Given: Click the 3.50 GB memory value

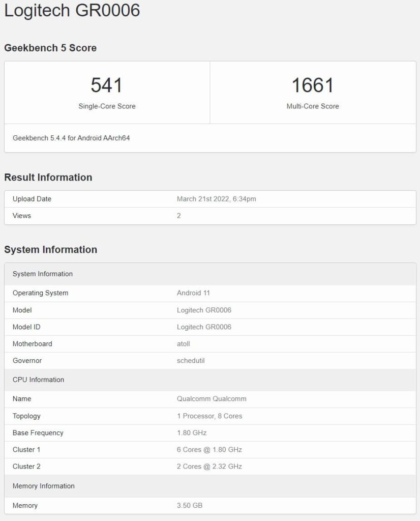Looking at the screenshot, I should (190, 506).
